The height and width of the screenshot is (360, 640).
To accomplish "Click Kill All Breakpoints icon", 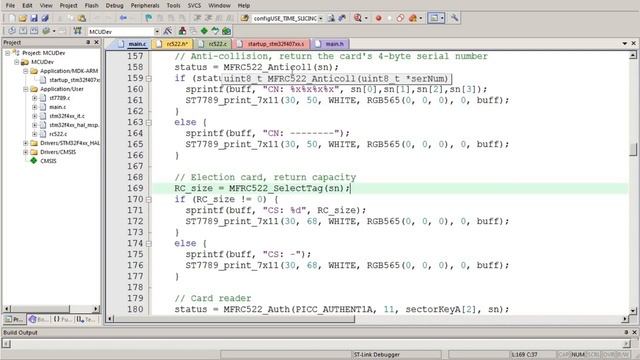I will point(412,18).
